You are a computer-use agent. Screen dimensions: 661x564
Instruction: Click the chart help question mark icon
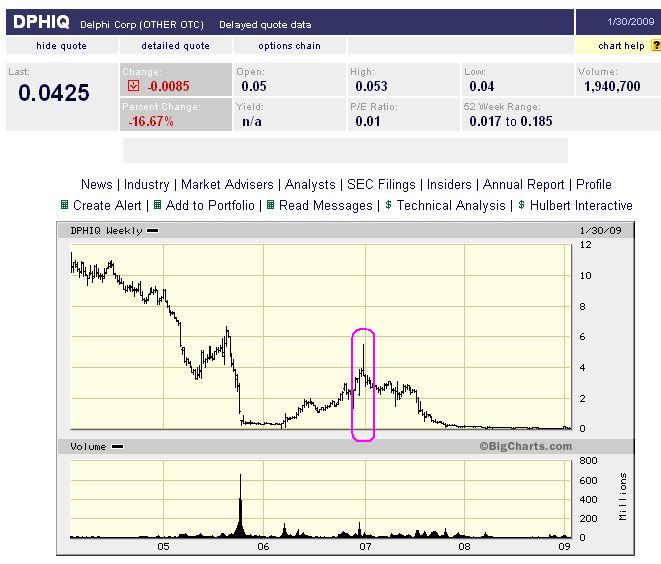pos(656,46)
